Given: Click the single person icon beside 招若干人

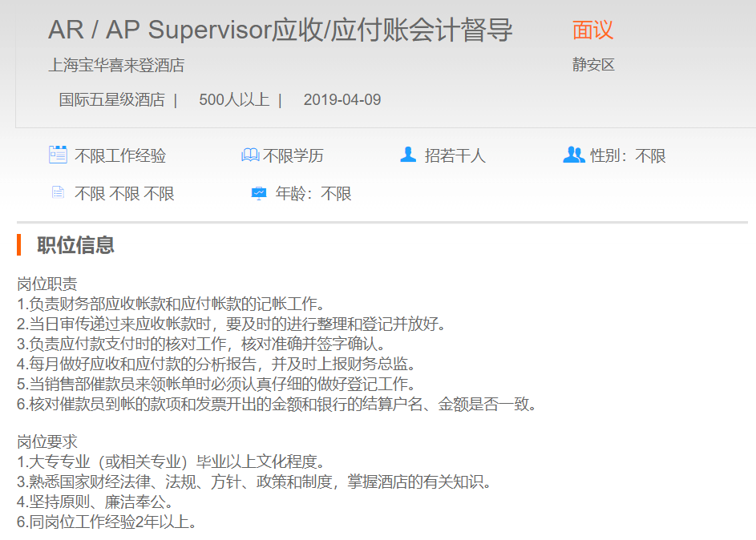Looking at the screenshot, I should click(408, 155).
